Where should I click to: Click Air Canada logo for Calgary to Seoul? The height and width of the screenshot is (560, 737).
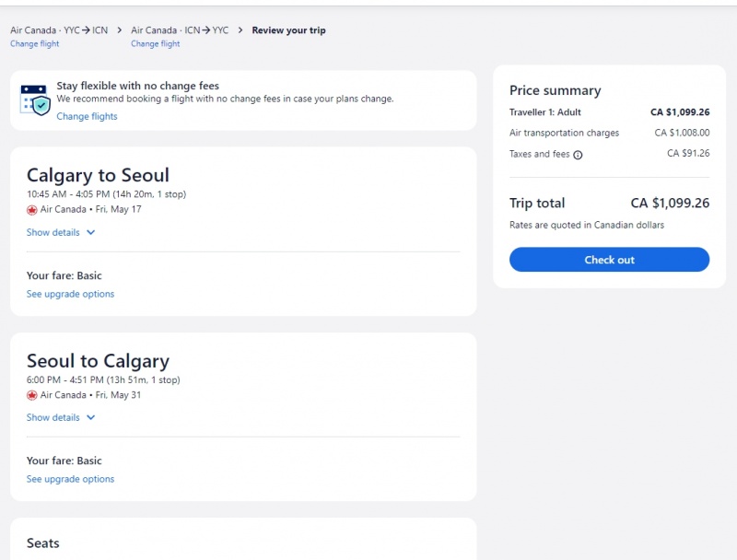point(32,210)
